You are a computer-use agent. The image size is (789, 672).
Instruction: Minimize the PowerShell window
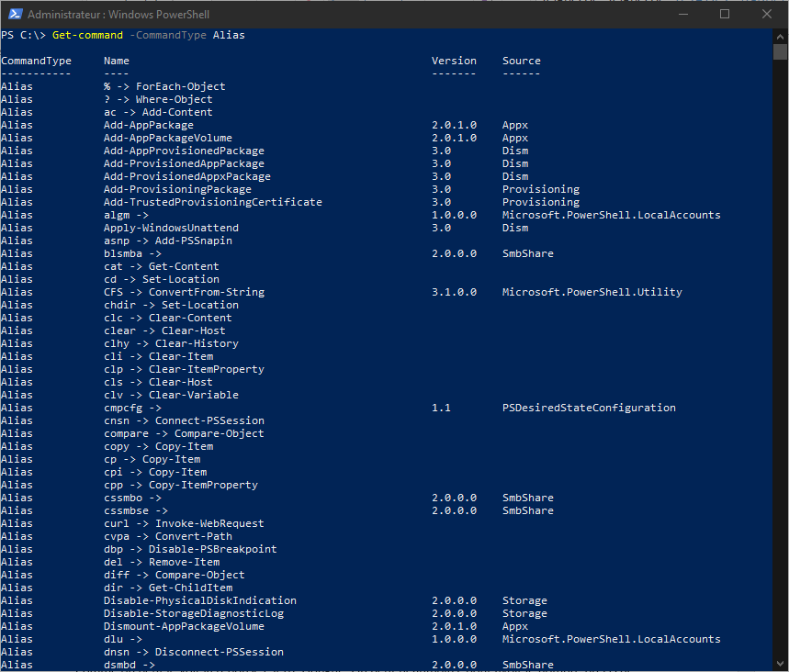(x=682, y=14)
